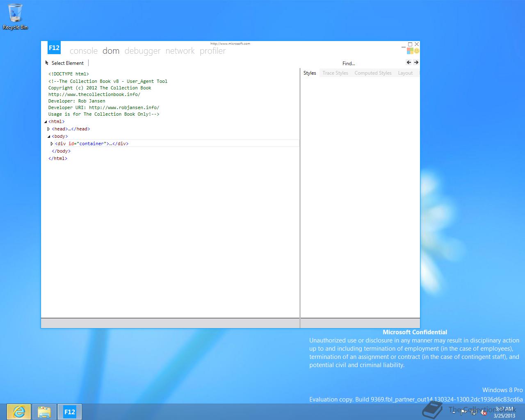Click the Developer URI robjansen.info line
Viewport: 525px width, 420px height.
[x=104, y=107]
